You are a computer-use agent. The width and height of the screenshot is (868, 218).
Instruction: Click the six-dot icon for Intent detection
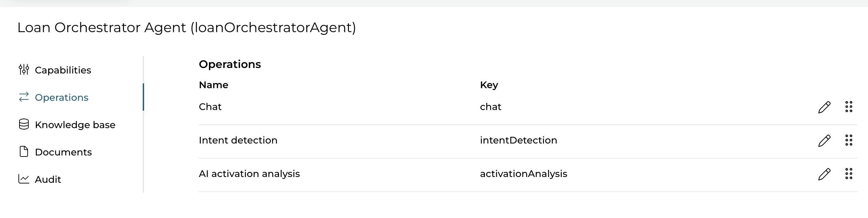pos(849,140)
